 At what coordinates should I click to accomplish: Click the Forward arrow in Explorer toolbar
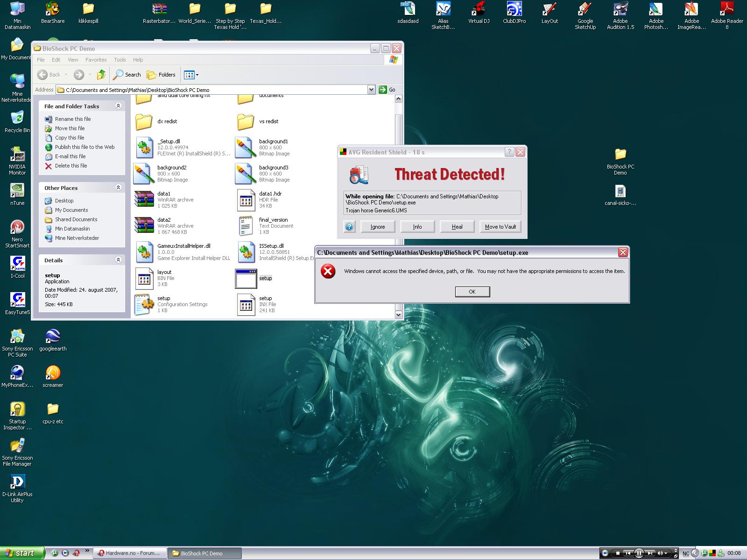pos(79,75)
